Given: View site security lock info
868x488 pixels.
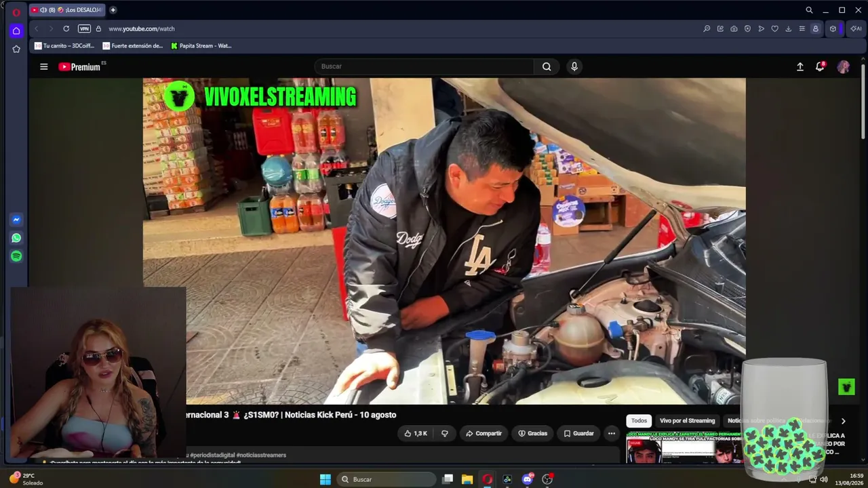Looking at the screenshot, I should pyautogui.click(x=98, y=28).
